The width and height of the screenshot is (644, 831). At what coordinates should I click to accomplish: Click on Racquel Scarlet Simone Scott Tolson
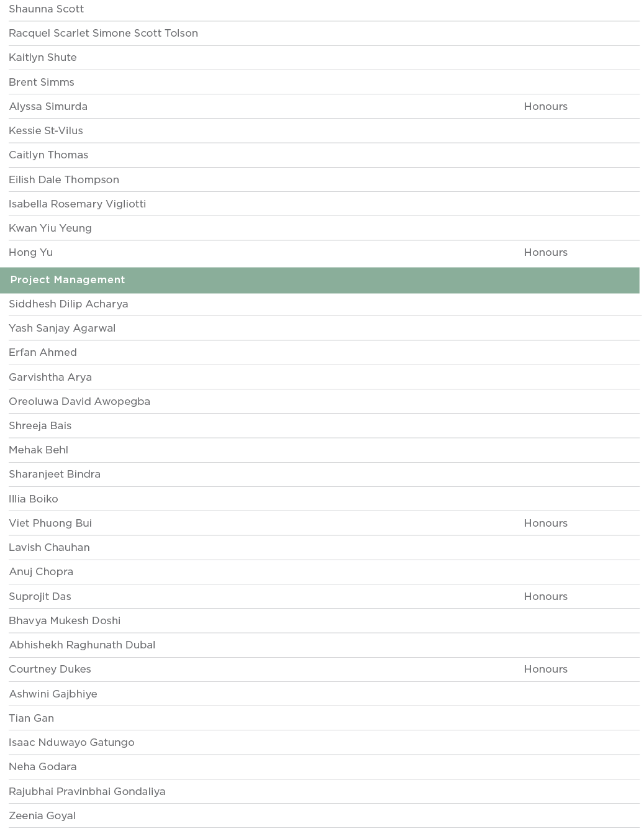pyautogui.click(x=103, y=33)
